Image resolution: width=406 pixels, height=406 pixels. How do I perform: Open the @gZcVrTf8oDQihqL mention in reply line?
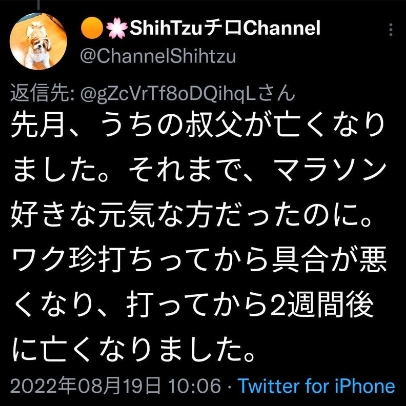171,94
